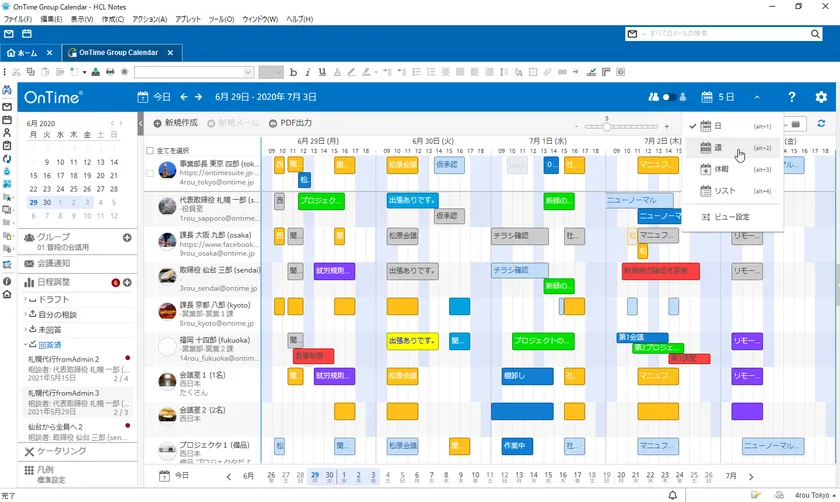
Task: Click next month arrow in mini calendar
Action: (121, 123)
